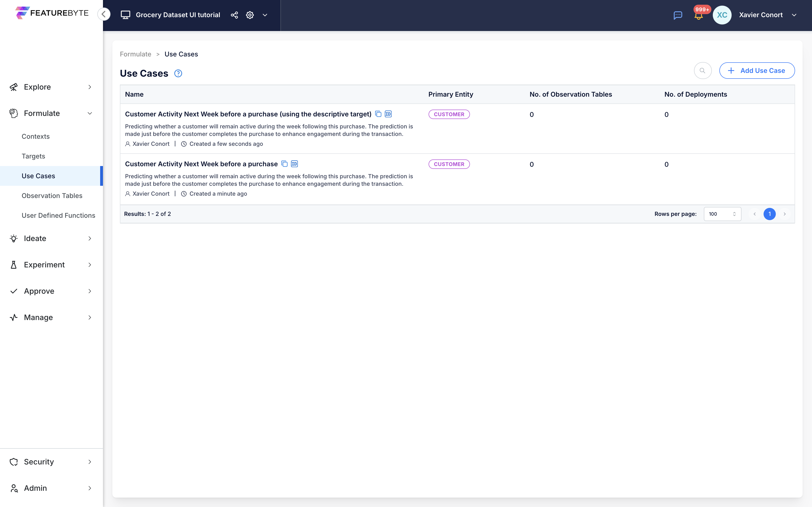Image resolution: width=812 pixels, height=507 pixels.
Task: Open the Rows per page dropdown
Action: 722,214
